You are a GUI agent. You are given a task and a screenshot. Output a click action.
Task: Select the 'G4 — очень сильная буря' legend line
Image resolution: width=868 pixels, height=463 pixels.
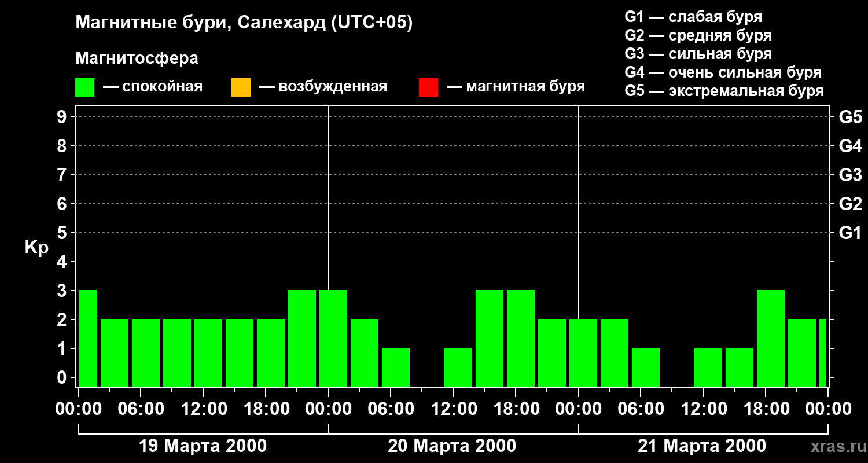pos(723,72)
